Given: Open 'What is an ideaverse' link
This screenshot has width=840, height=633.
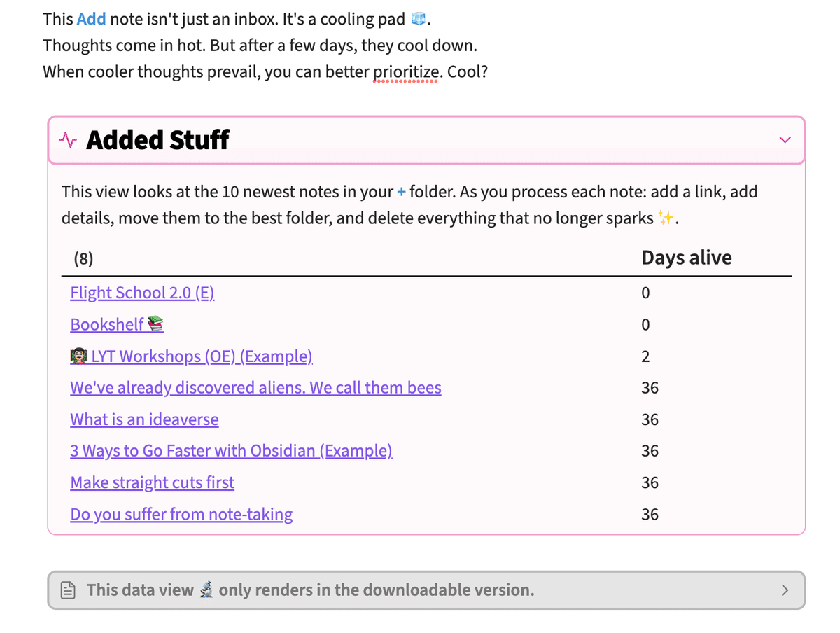Looking at the screenshot, I should pyautogui.click(x=144, y=419).
